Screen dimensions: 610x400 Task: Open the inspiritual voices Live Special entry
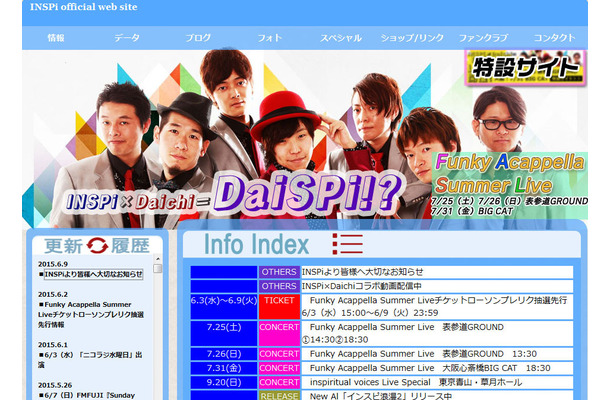(x=437, y=382)
